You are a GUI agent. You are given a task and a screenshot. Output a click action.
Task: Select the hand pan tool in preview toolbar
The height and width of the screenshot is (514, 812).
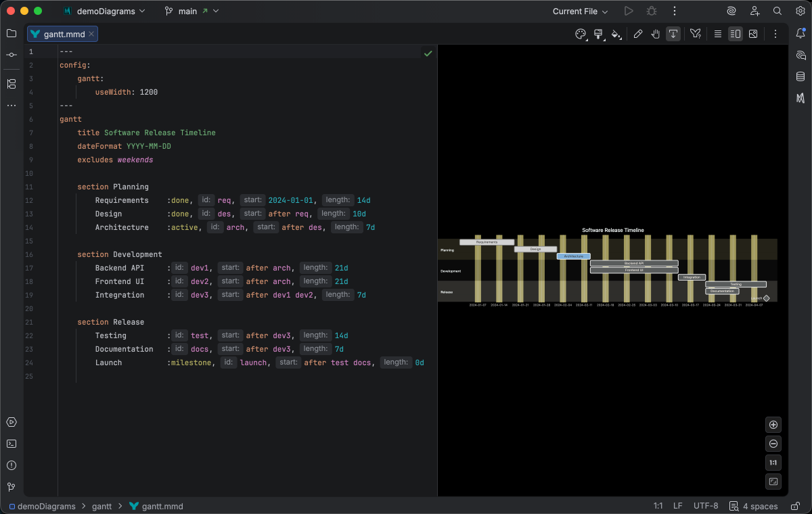656,34
